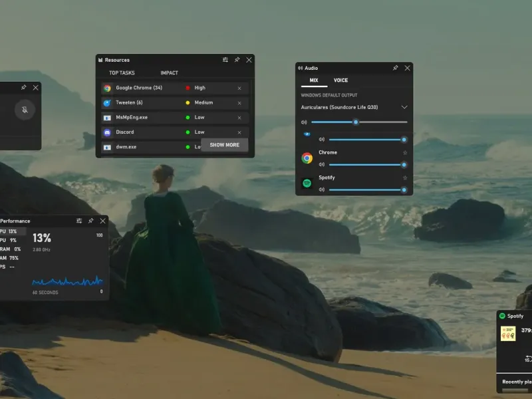Mute the system sounds speaker icon
The width and height of the screenshot is (532, 399).
click(x=322, y=140)
